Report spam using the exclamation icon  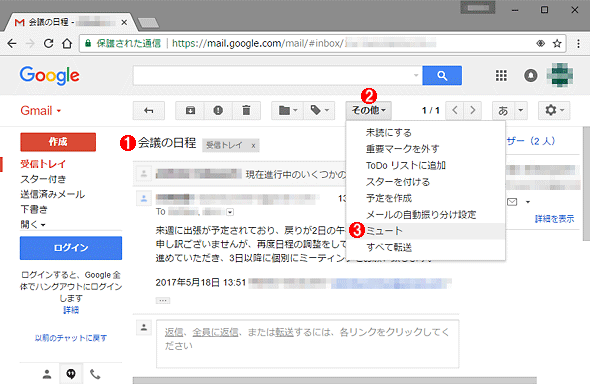(218, 111)
